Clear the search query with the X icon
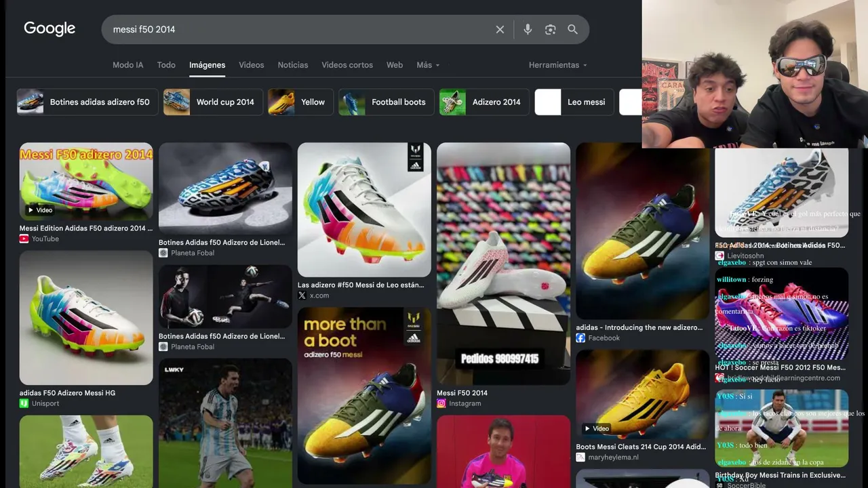Screen dimensions: 868x488 coord(500,30)
